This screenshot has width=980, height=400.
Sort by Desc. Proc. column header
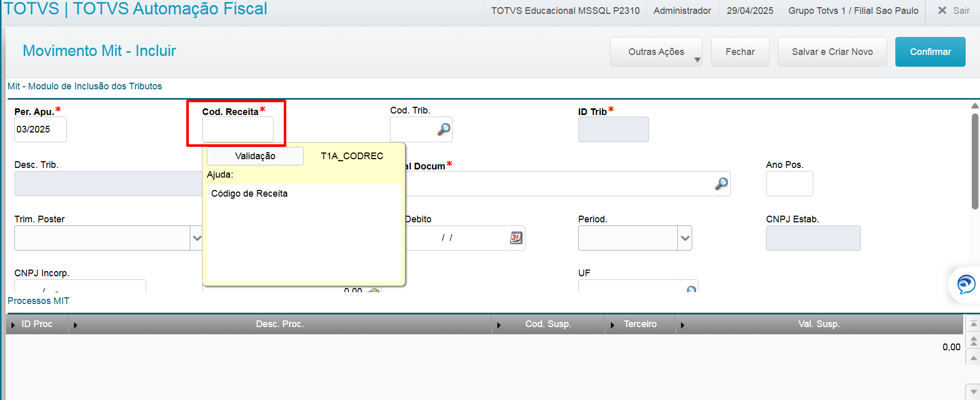[280, 324]
